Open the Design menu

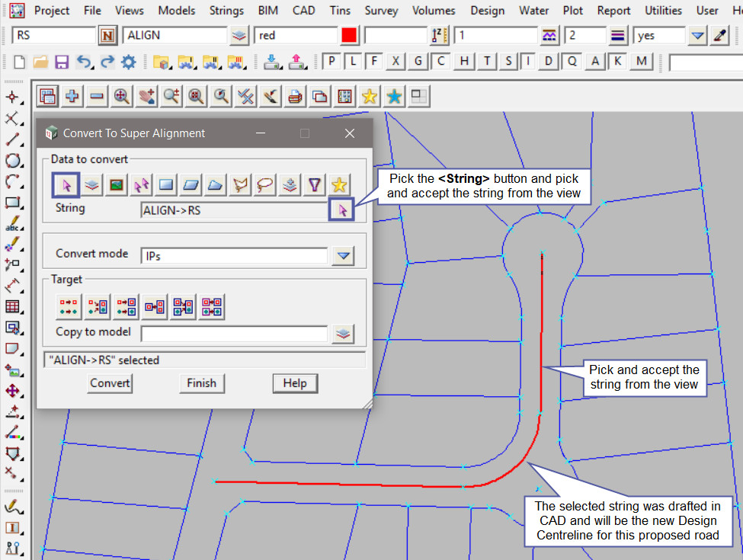tap(487, 11)
